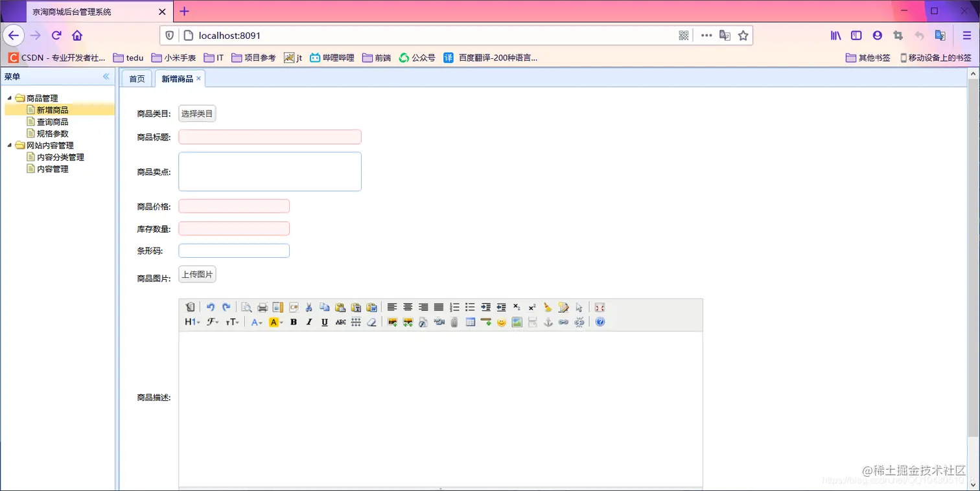
Task: Cut selection with the scissors icon
Action: [x=309, y=307]
